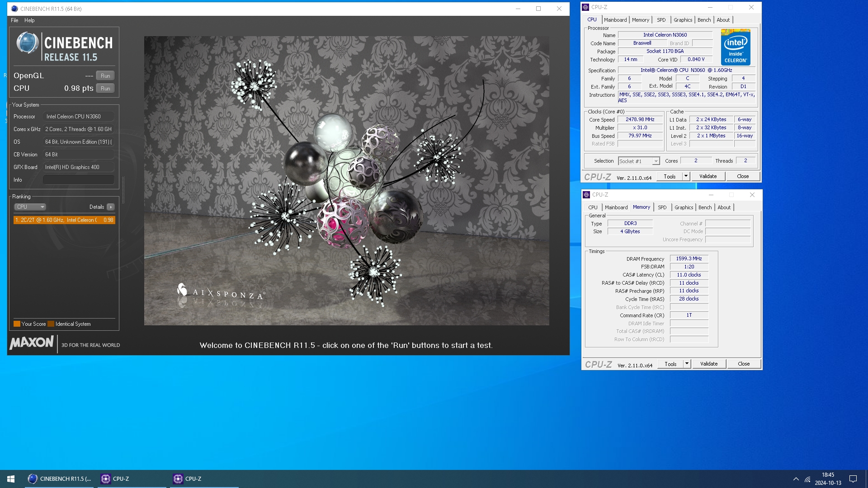Switch to Mainboard tab in bottom CPU-Z window
This screenshot has width=868, height=488.
click(616, 207)
